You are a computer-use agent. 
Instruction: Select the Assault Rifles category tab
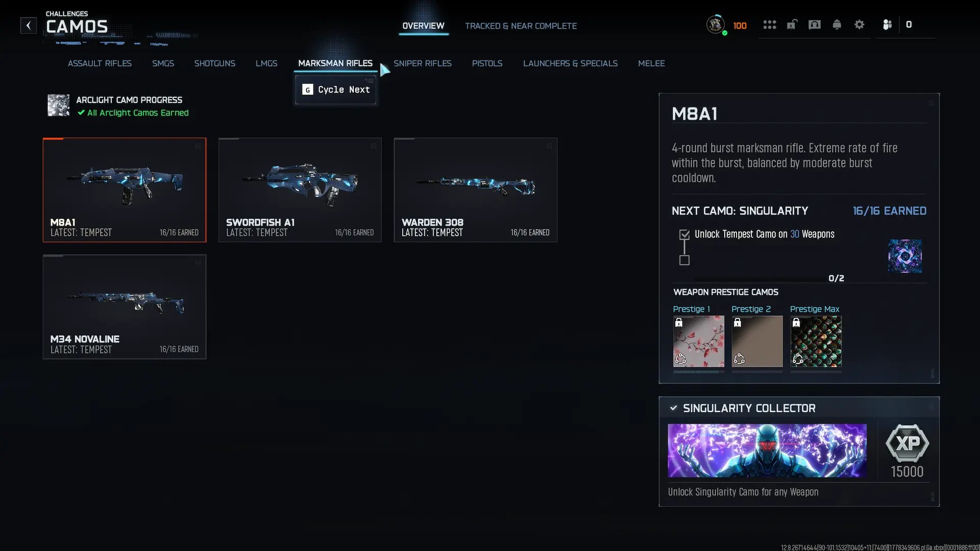click(x=100, y=63)
